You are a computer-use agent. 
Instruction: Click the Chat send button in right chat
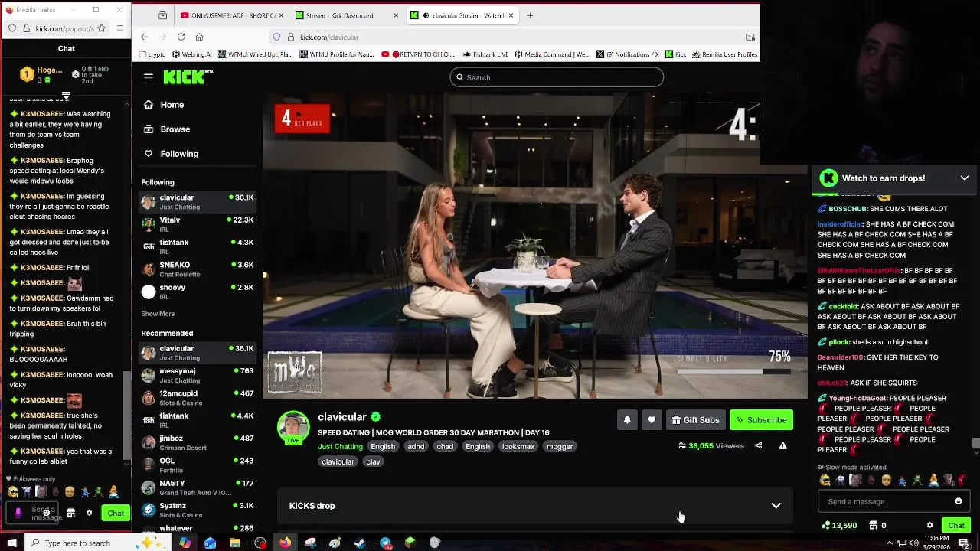coord(956,525)
